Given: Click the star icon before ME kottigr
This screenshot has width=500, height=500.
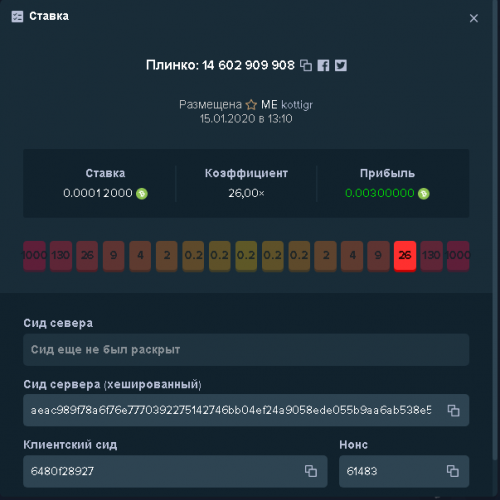Looking at the screenshot, I should [x=251, y=105].
